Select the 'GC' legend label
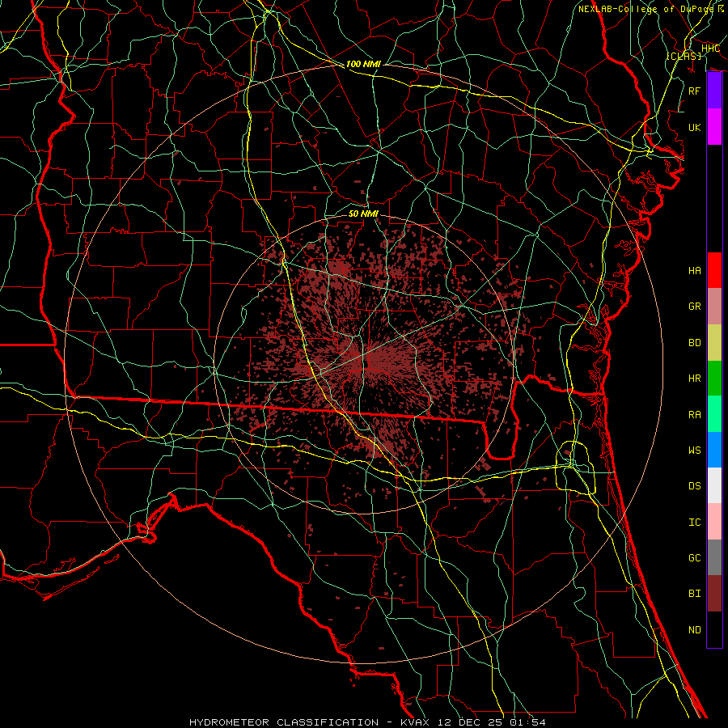Viewport: 728px width, 728px height. pyautogui.click(x=695, y=558)
